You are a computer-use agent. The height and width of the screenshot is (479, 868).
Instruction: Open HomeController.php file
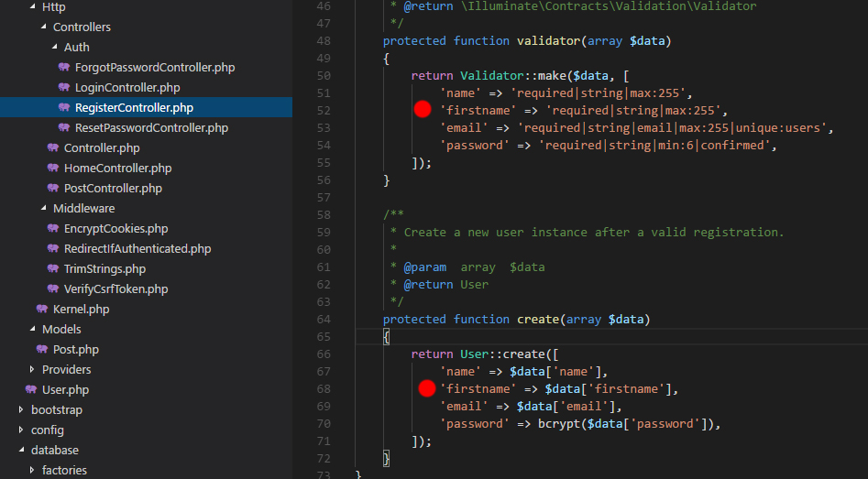[x=118, y=169]
